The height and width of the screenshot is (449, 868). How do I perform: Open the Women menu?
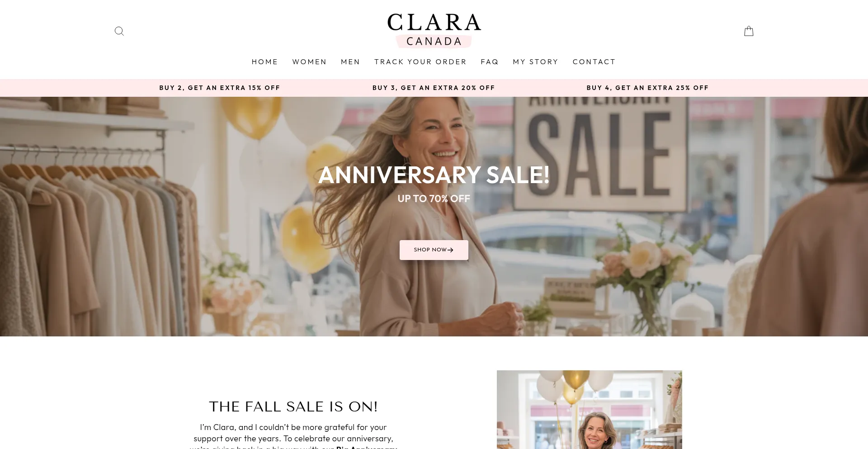(x=309, y=62)
